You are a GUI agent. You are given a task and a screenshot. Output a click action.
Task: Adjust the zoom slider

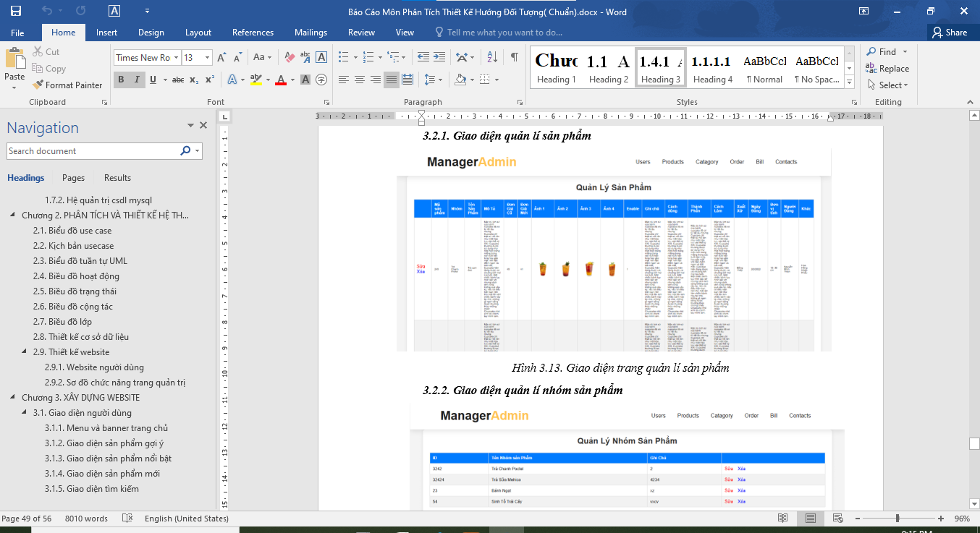(898, 518)
